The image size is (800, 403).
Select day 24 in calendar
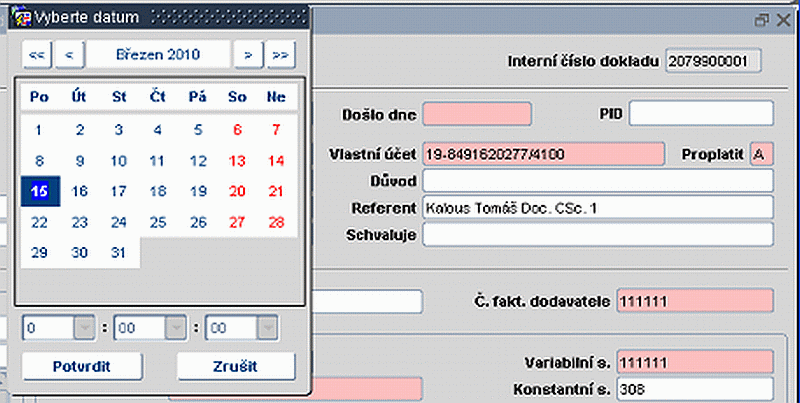[119, 222]
